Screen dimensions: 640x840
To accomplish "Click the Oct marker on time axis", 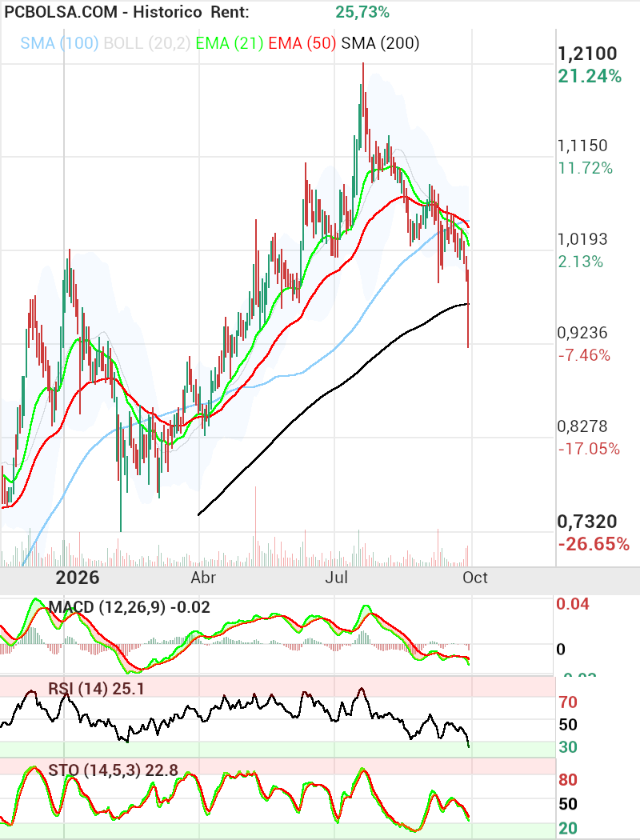I will [475, 578].
